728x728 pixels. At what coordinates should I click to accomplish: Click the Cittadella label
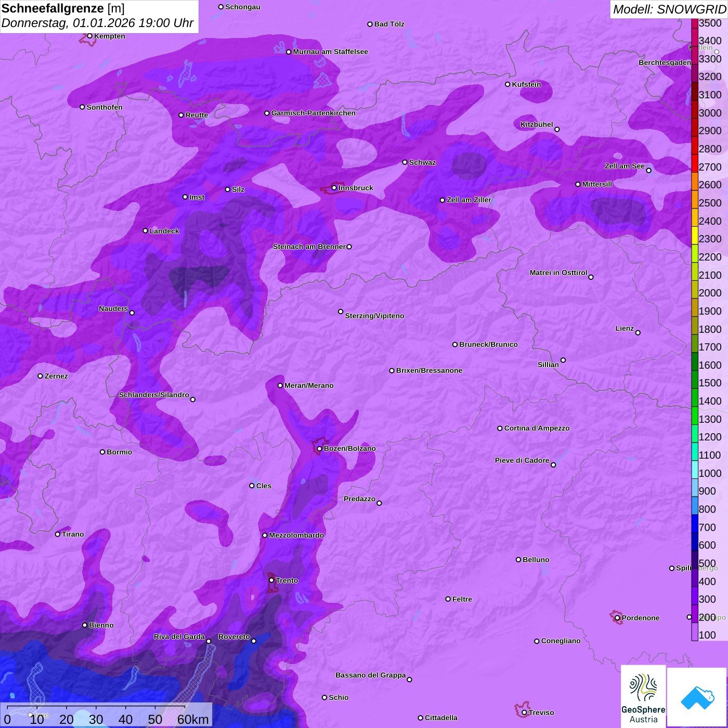click(441, 718)
